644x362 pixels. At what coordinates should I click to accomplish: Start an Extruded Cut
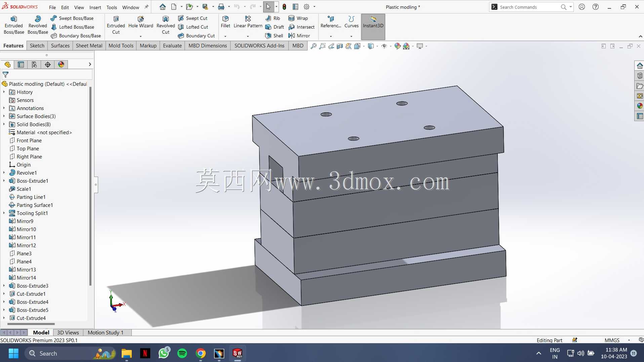click(x=116, y=25)
